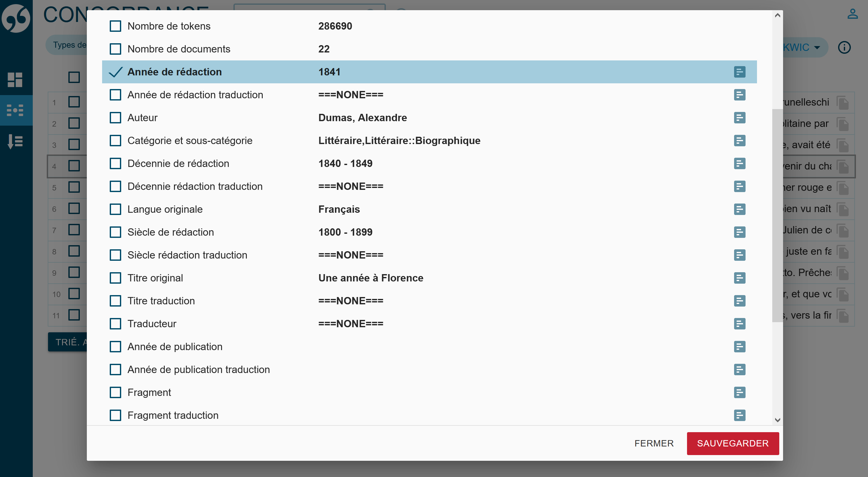This screenshot has width=868, height=477.
Task: Tick the Langue originale checkbox
Action: pyautogui.click(x=115, y=209)
